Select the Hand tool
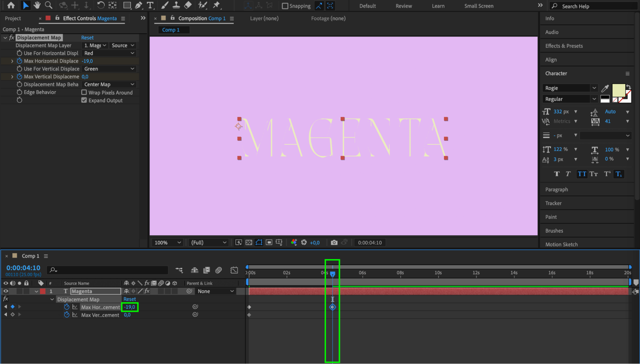The width and height of the screenshot is (640, 364). tap(37, 5)
